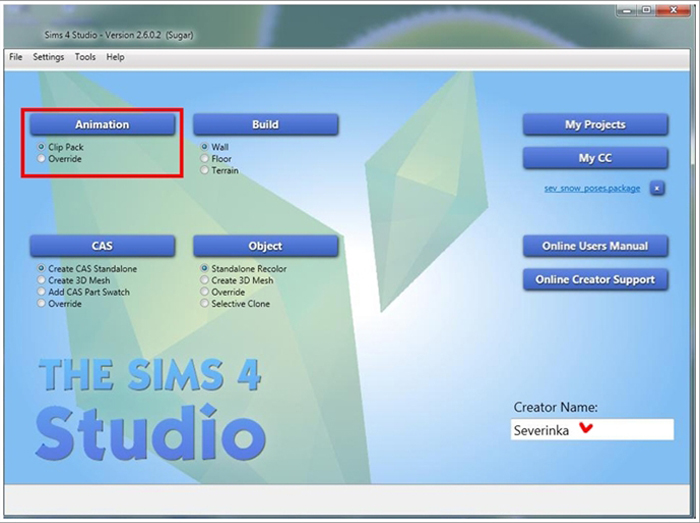Choose the Selective Clone option
This screenshot has width=700, height=523.
pyautogui.click(x=205, y=304)
